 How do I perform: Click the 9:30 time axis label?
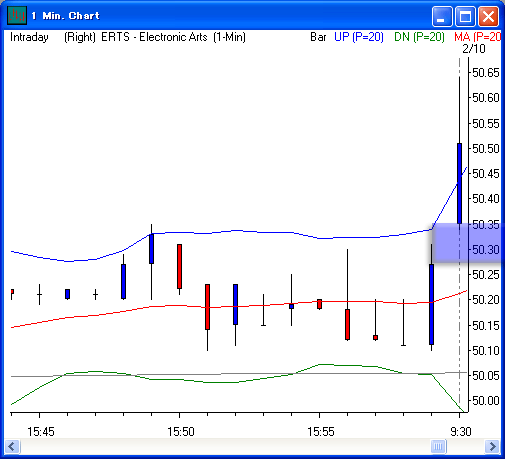pos(461,432)
